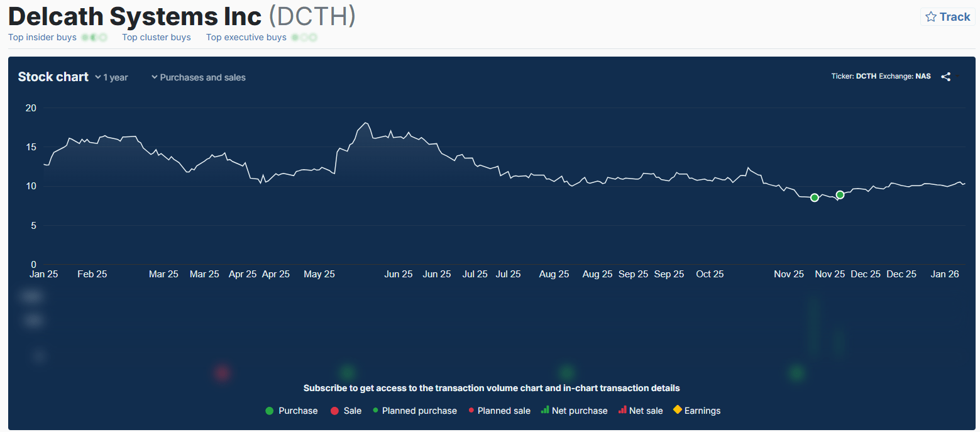Click the executive buys rating dots indicator
The width and height of the screenshot is (980, 432).
tap(304, 38)
